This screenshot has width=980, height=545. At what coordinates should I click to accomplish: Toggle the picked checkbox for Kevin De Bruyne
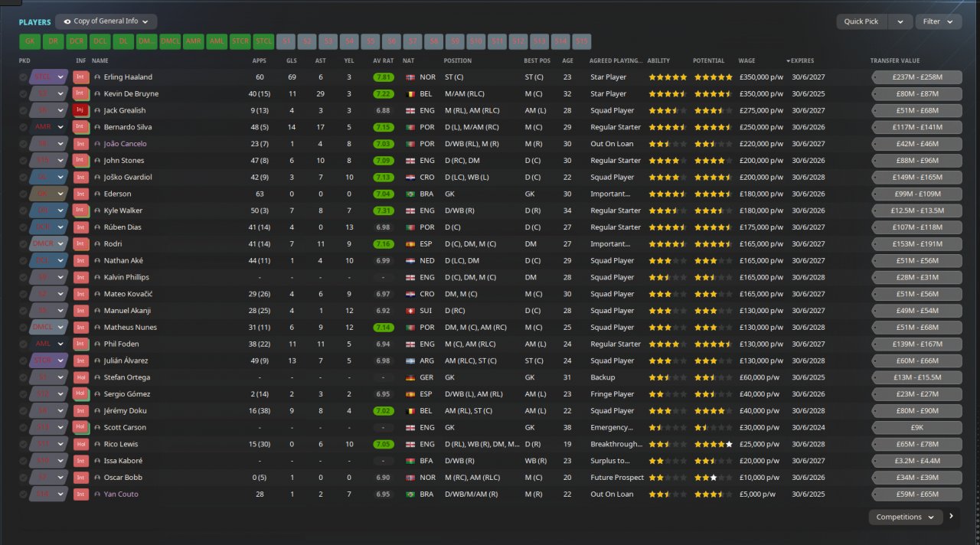(x=23, y=94)
